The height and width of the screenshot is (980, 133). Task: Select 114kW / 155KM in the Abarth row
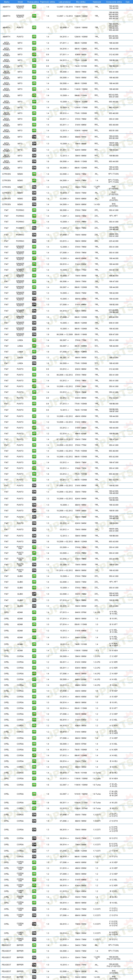click(x=81, y=7)
